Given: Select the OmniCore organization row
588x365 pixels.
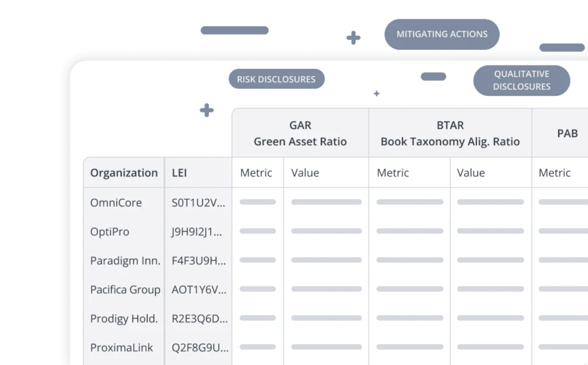Looking at the screenshot, I should (116, 203).
